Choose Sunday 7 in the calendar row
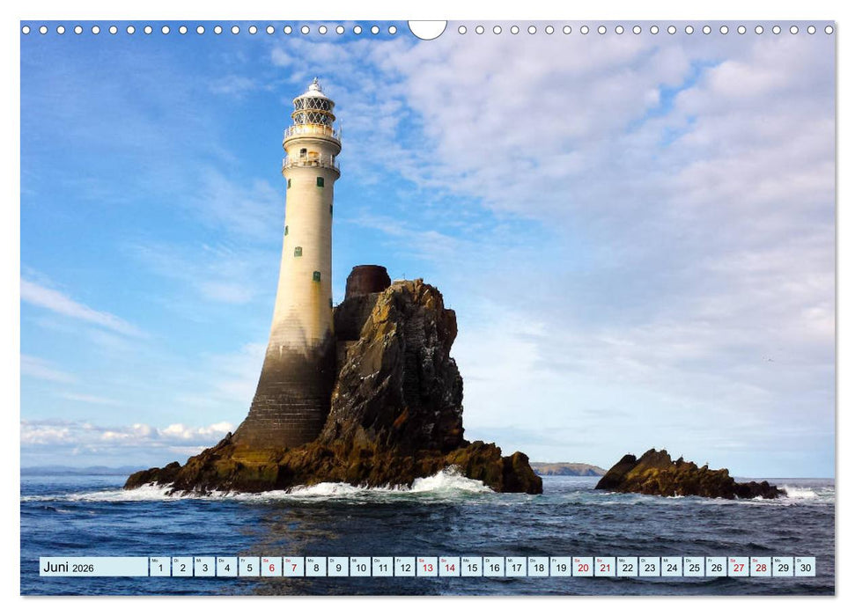 [x=293, y=567]
